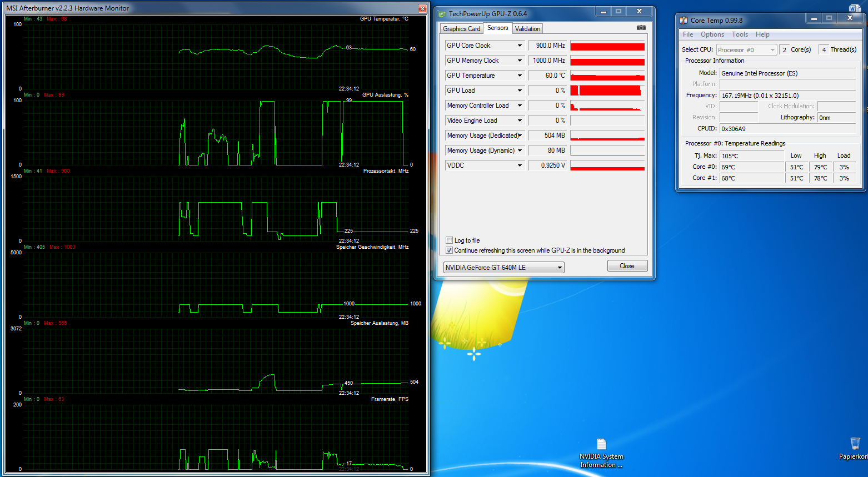Click the 504 MB dedicated memory value
Screen dimensions: 868x477
tap(548, 135)
